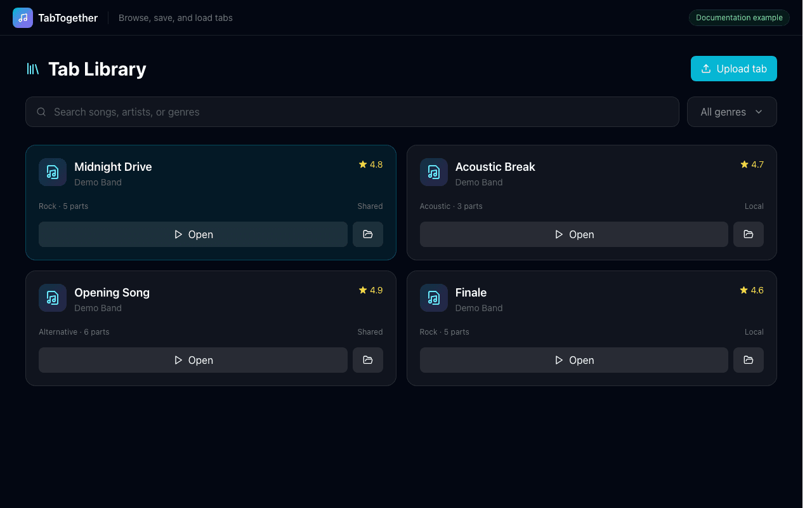Image resolution: width=812 pixels, height=508 pixels.
Task: Click 'Rock · 5 parts' on Finale card
Action: click(x=445, y=332)
